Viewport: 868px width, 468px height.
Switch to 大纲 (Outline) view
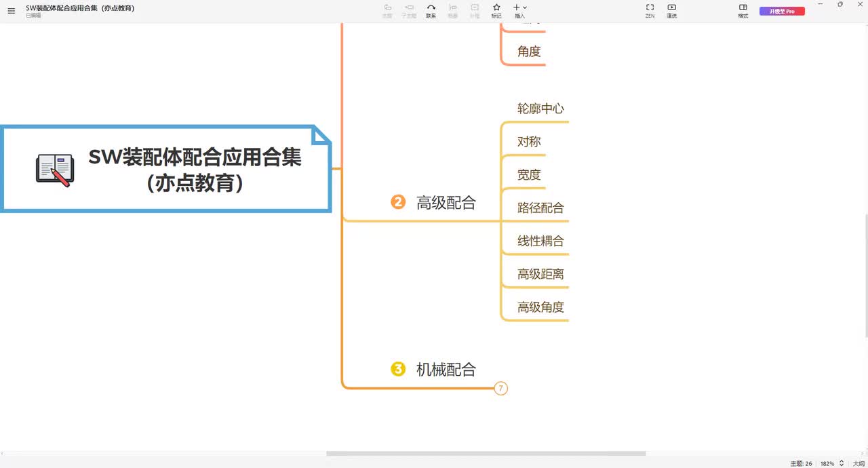click(x=859, y=463)
